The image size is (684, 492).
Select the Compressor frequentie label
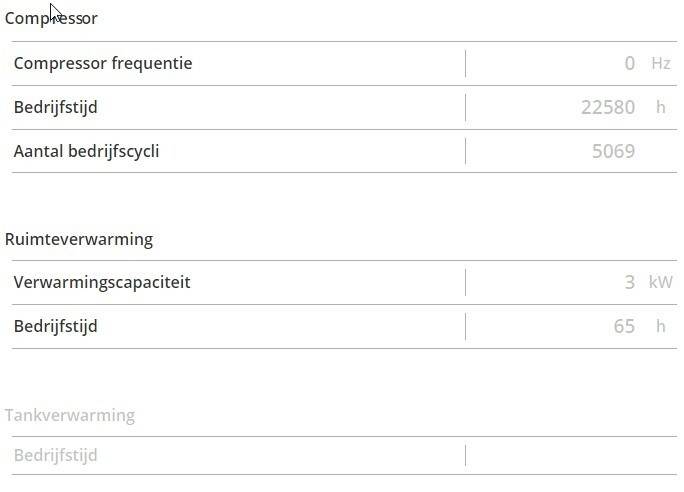coord(103,64)
